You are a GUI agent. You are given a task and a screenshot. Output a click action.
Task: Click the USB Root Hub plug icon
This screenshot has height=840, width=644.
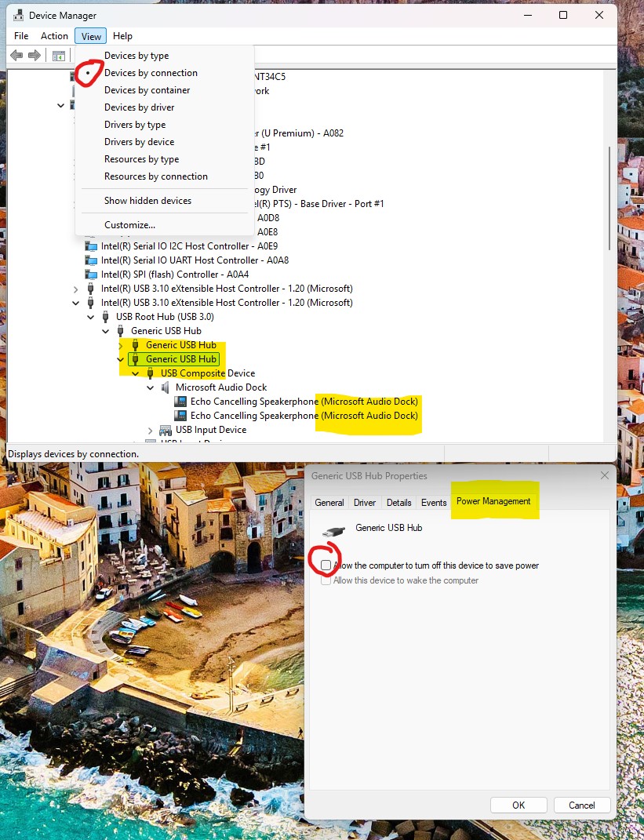tap(106, 317)
